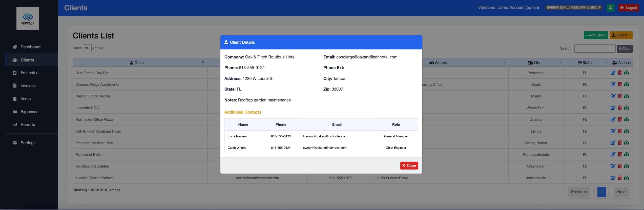The image size is (644, 210).
Task: Open map icon for Cypress Ridge Apartments
Action: pyautogui.click(x=627, y=84)
